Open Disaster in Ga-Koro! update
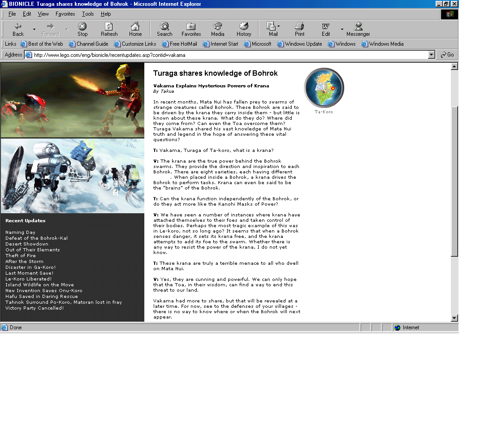The image size is (493, 448). [x=30, y=267]
